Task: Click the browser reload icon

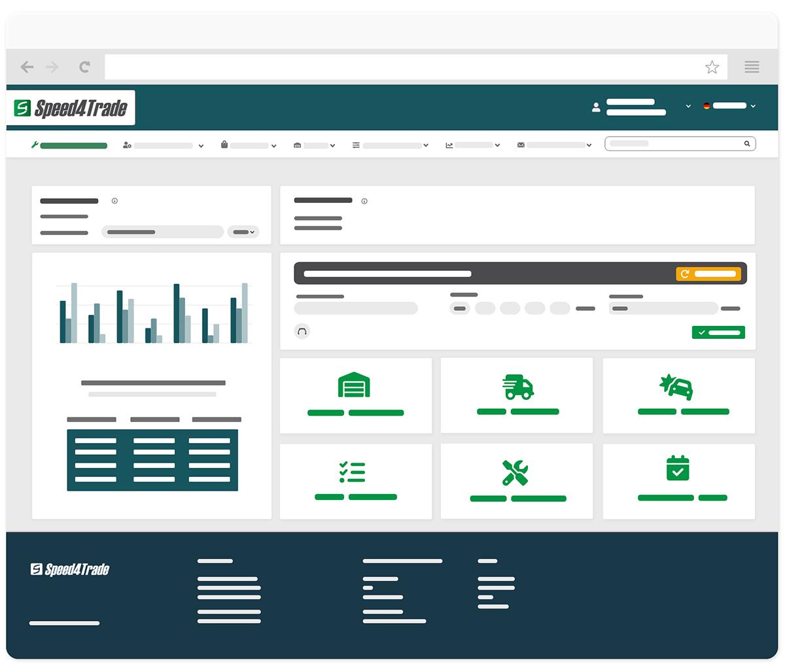Action: tap(84, 67)
